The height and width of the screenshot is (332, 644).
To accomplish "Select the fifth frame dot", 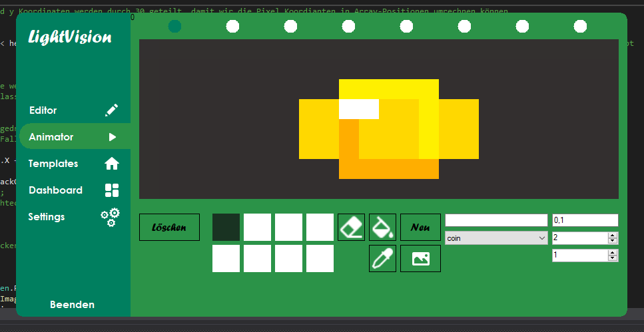I will [407, 26].
